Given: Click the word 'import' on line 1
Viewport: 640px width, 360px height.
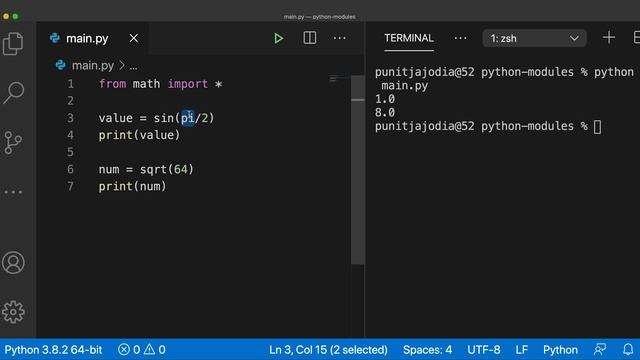Looking at the screenshot, I should 188,84.
